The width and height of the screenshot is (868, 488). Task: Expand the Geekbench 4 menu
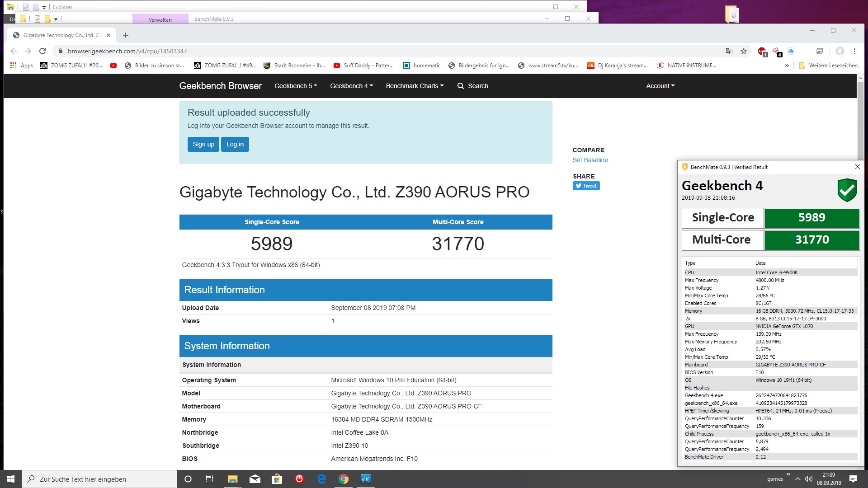coord(351,86)
